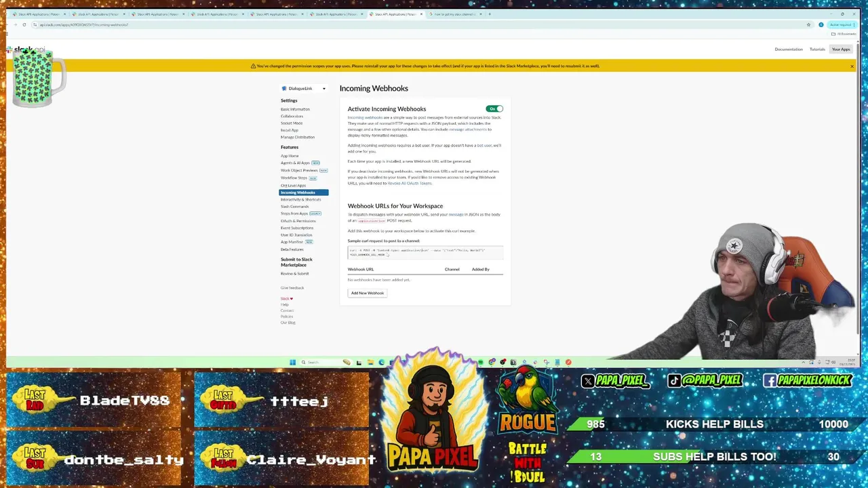Bookmark page with star icon

click(x=808, y=25)
